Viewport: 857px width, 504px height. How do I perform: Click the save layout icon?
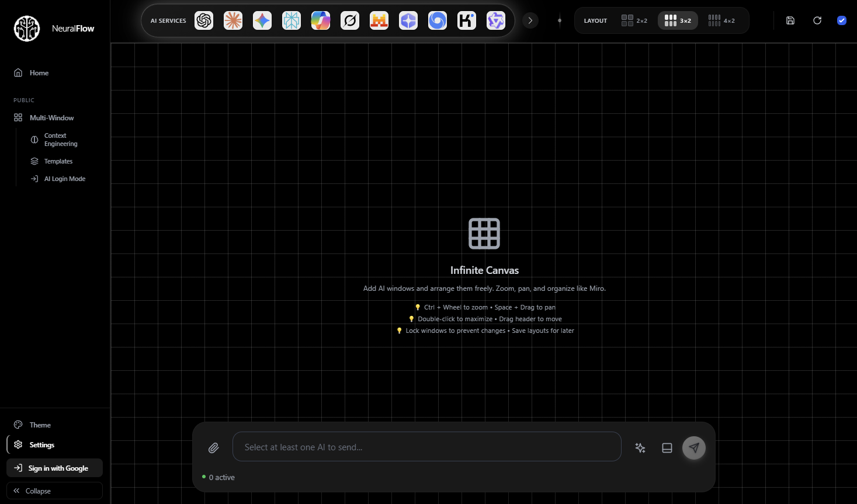(790, 20)
